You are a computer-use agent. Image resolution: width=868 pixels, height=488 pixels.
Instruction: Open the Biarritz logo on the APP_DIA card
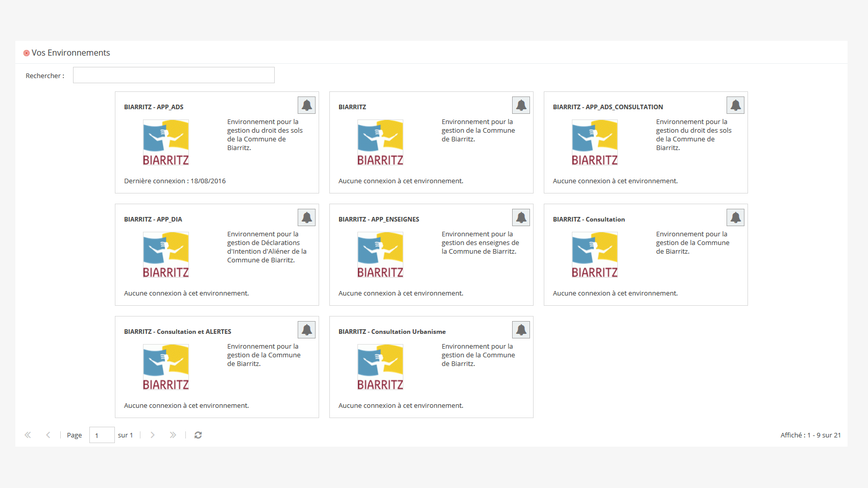point(166,255)
